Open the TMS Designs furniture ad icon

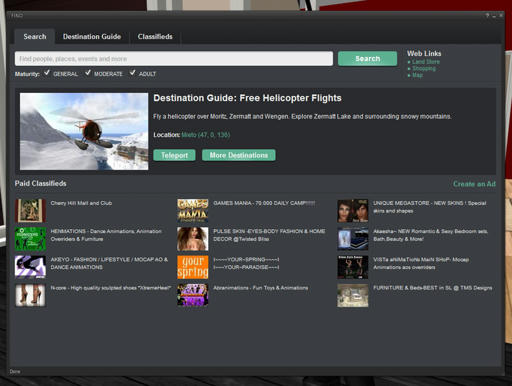tap(353, 295)
